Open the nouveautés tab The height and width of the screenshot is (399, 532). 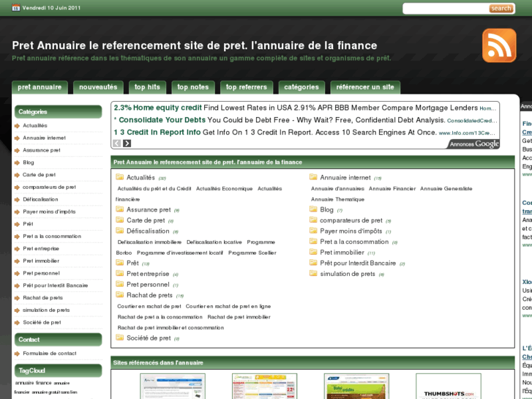(98, 87)
